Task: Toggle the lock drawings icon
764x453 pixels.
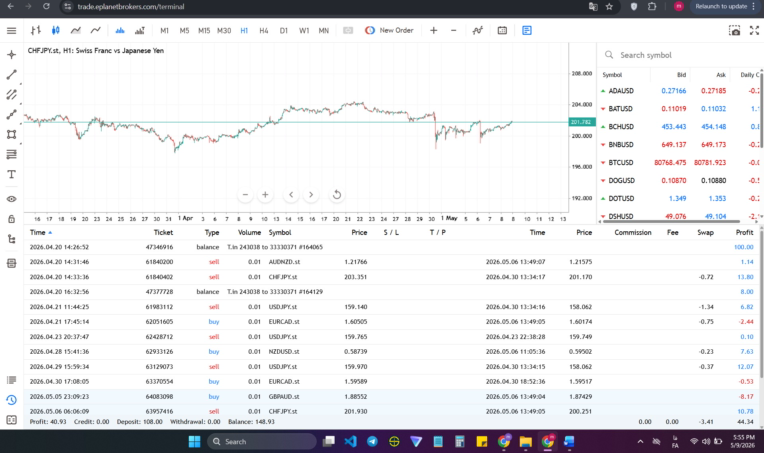Action: pyautogui.click(x=11, y=219)
